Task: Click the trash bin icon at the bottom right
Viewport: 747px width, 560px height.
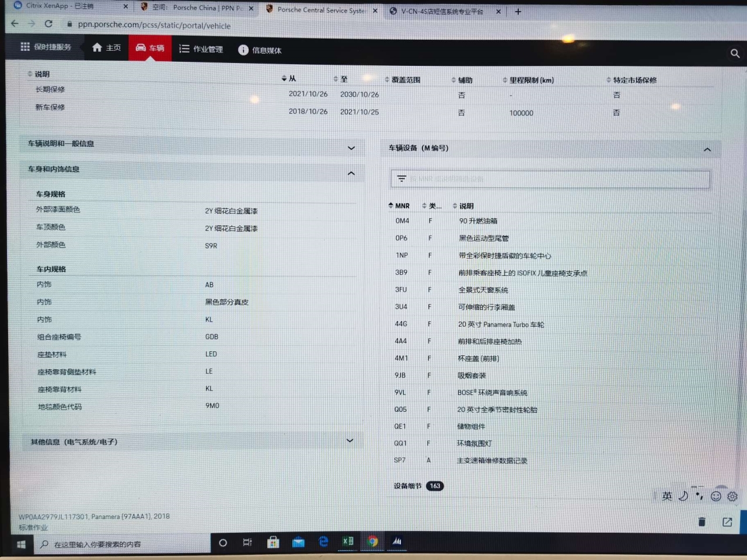Action: pyautogui.click(x=701, y=521)
